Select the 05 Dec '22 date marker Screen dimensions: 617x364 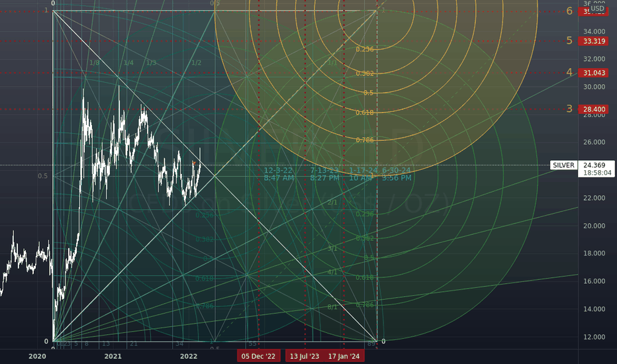(x=258, y=356)
